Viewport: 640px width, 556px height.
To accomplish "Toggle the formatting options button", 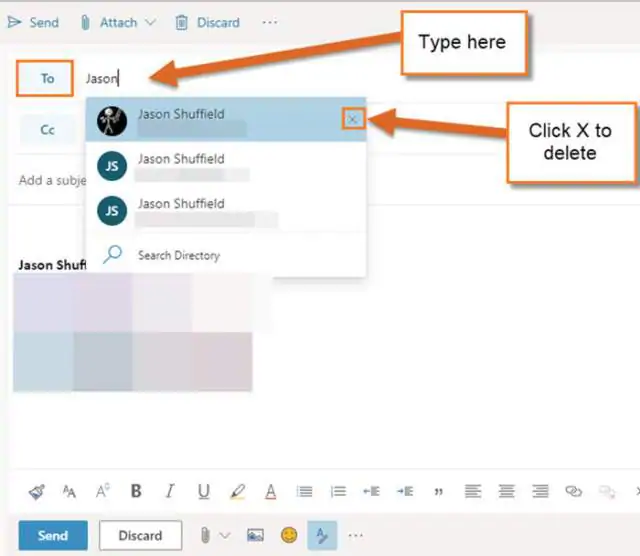I will (322, 535).
